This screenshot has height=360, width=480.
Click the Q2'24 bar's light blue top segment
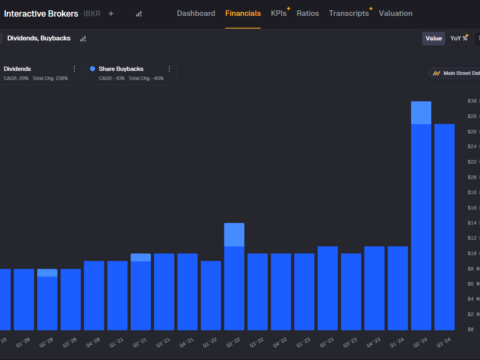(421, 113)
